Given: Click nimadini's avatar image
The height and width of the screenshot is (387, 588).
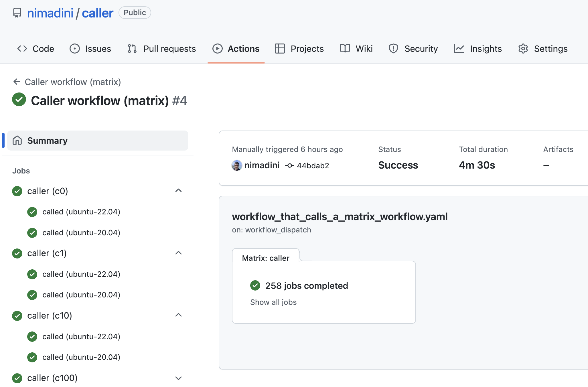Looking at the screenshot, I should 237,165.
